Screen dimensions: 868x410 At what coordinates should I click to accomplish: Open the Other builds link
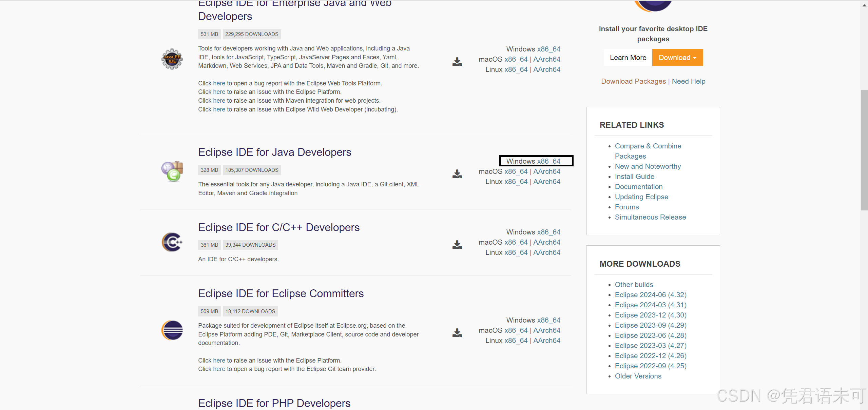point(634,285)
